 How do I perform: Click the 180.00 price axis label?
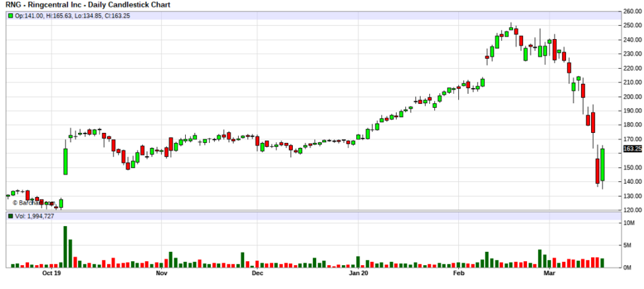(633, 125)
